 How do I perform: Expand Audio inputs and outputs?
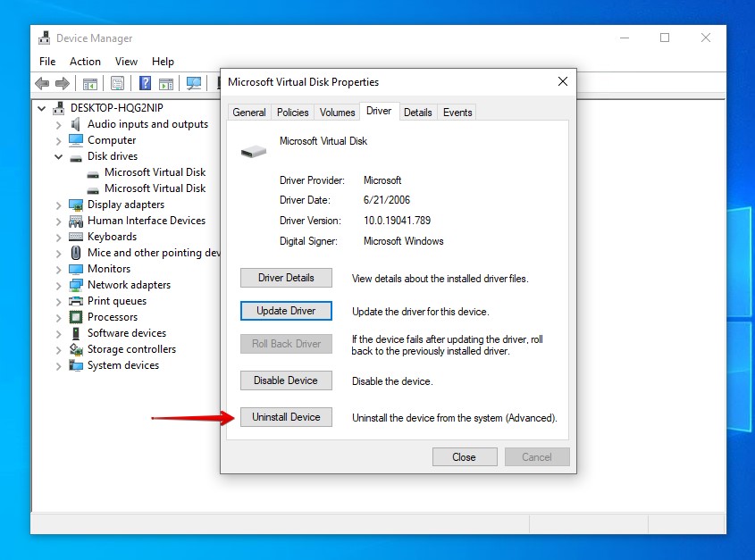coord(58,125)
